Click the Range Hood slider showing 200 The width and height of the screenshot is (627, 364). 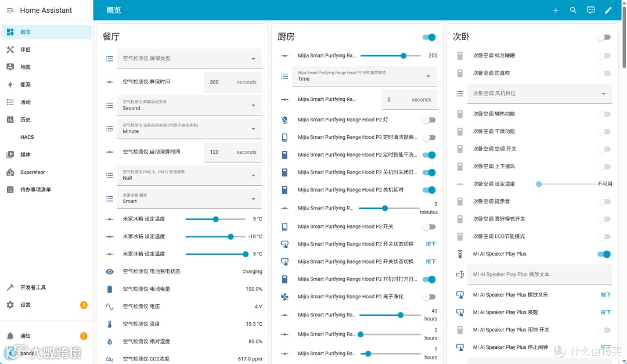click(x=390, y=56)
